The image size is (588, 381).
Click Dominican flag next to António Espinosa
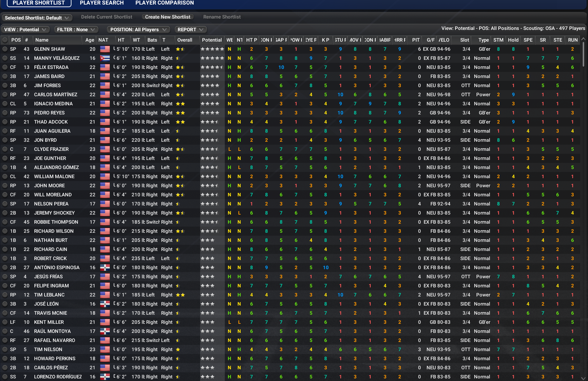tap(105, 268)
